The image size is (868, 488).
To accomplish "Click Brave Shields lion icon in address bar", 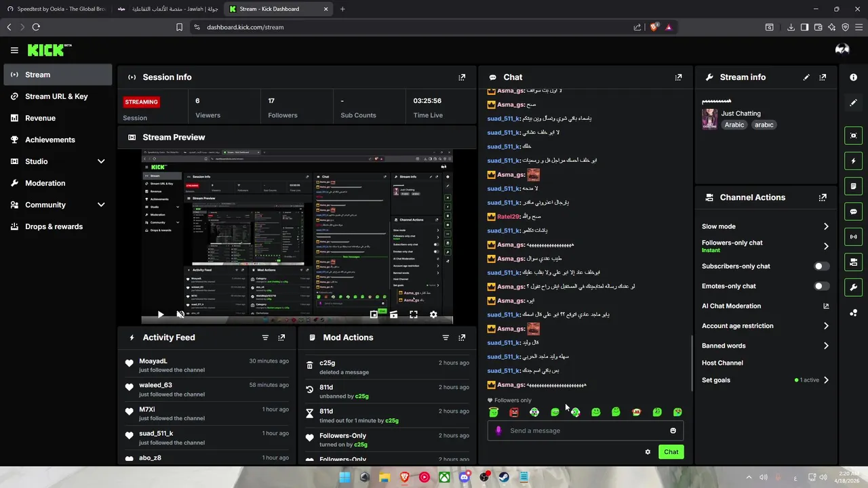I will click(654, 27).
